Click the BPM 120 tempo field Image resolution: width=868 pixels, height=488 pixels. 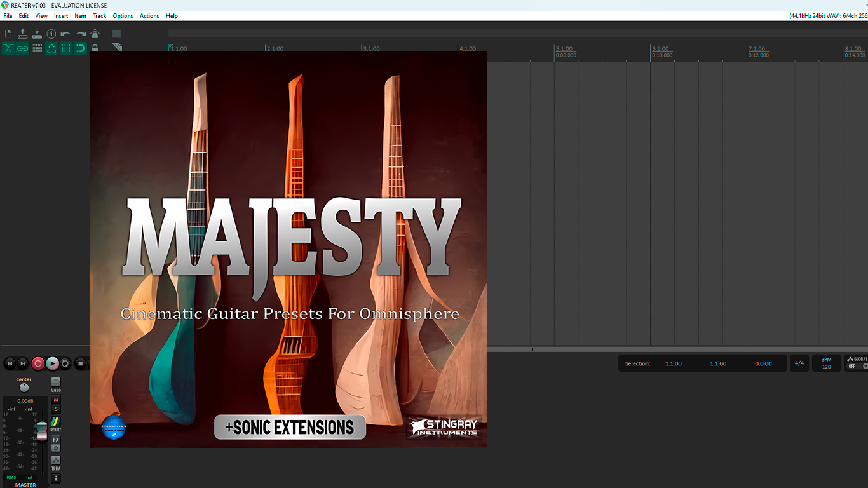point(826,363)
